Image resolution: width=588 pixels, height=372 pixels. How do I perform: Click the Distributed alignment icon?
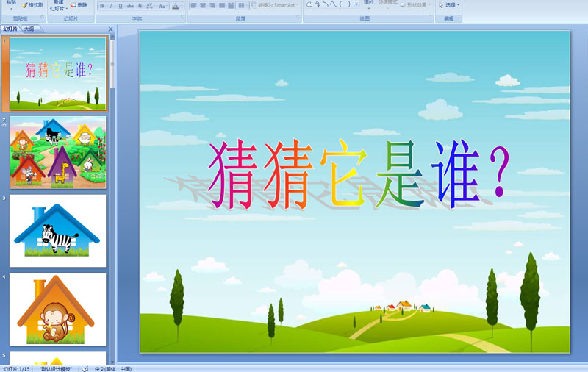(x=231, y=6)
